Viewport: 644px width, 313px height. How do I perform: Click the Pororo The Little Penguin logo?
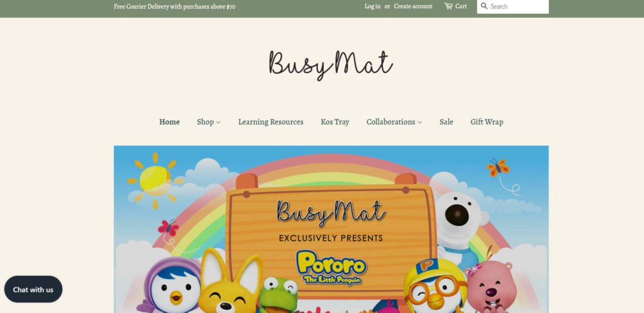tap(331, 268)
